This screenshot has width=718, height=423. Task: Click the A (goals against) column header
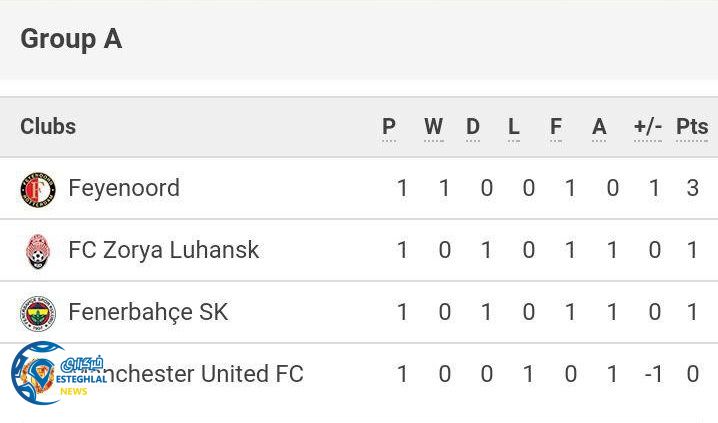599,127
